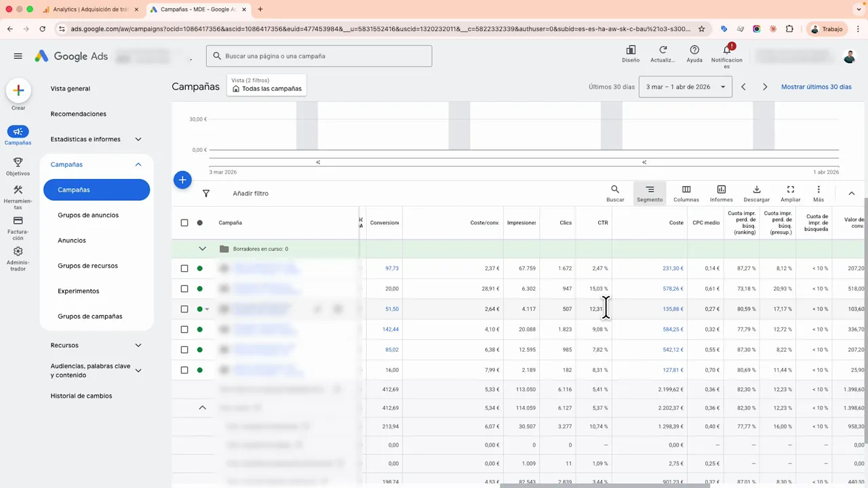Click Mostrar últimos 30 días link

pos(816,87)
